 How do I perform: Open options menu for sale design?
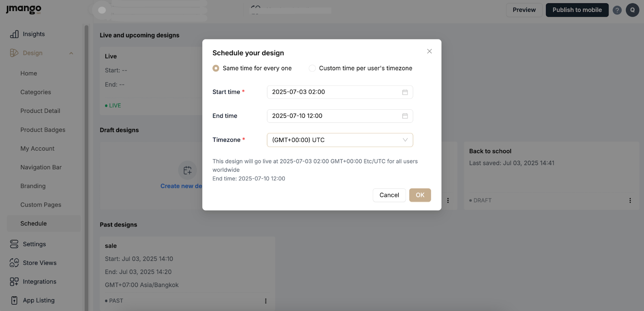tap(266, 301)
